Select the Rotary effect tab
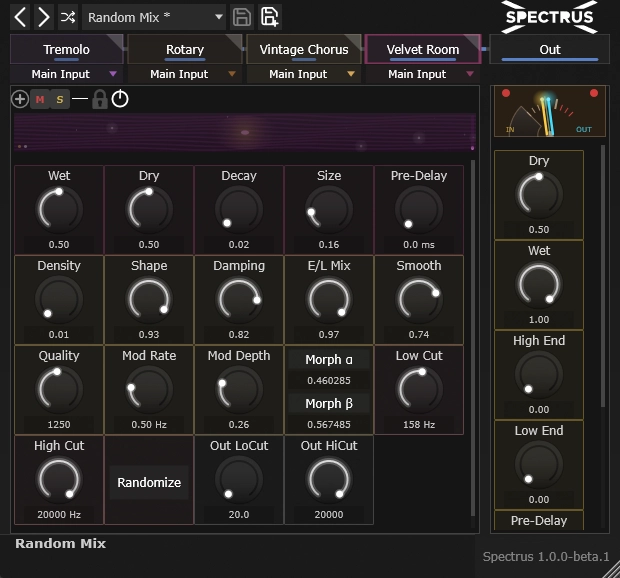 185,49
